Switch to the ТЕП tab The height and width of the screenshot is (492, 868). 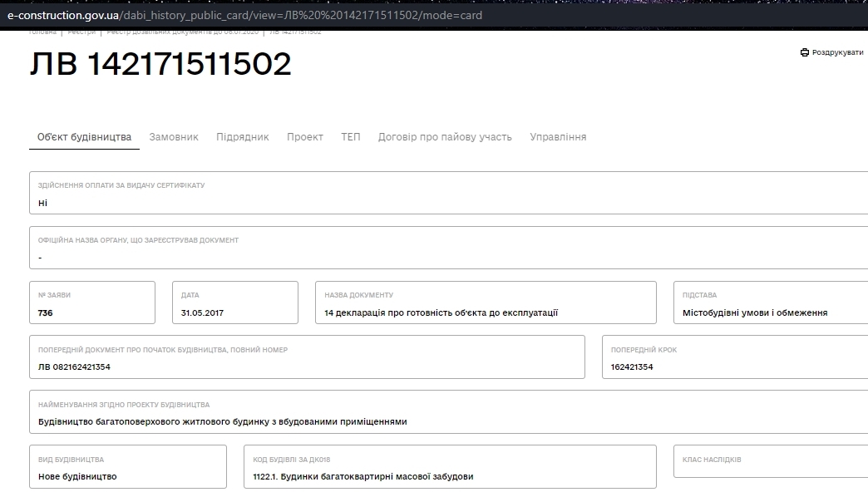(350, 136)
